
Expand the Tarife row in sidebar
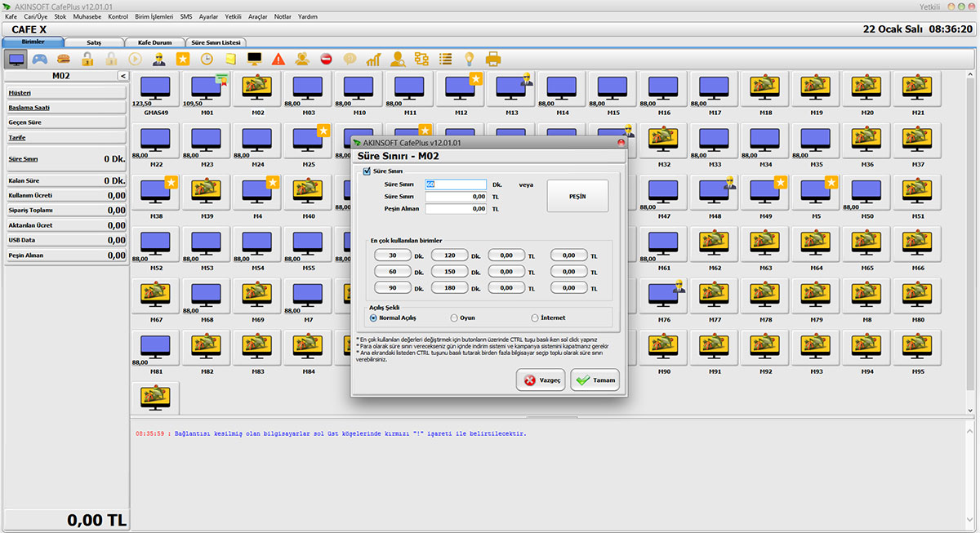pos(65,138)
